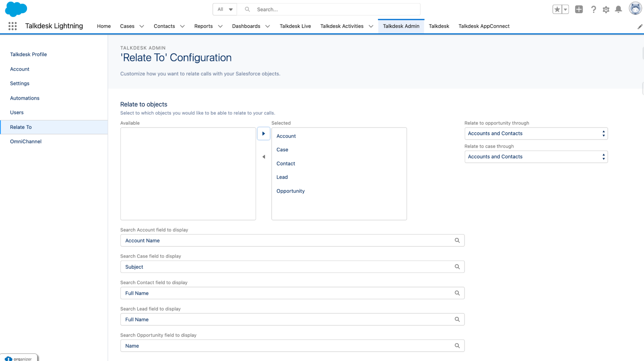The image size is (644, 361).
Task: Expand the favorites list arrow
Action: coord(565,9)
